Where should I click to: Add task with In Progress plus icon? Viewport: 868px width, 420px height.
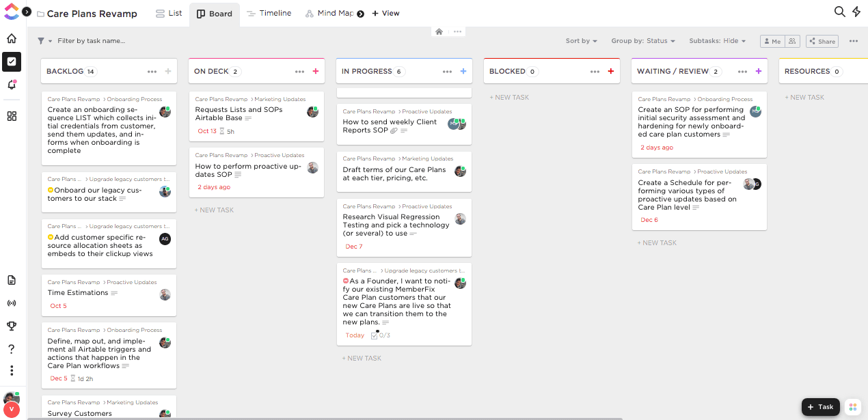463,71
